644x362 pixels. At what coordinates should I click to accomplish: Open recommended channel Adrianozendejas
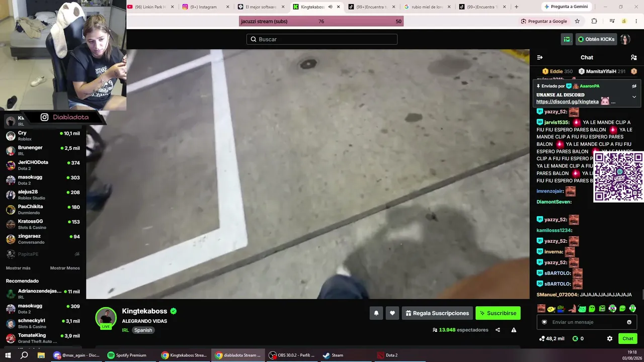coord(43,294)
